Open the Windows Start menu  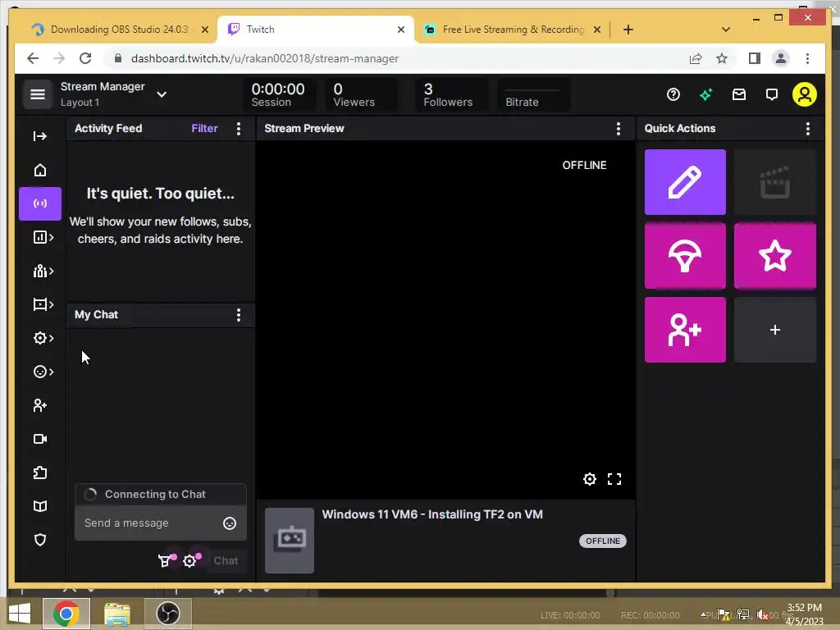[x=20, y=614]
